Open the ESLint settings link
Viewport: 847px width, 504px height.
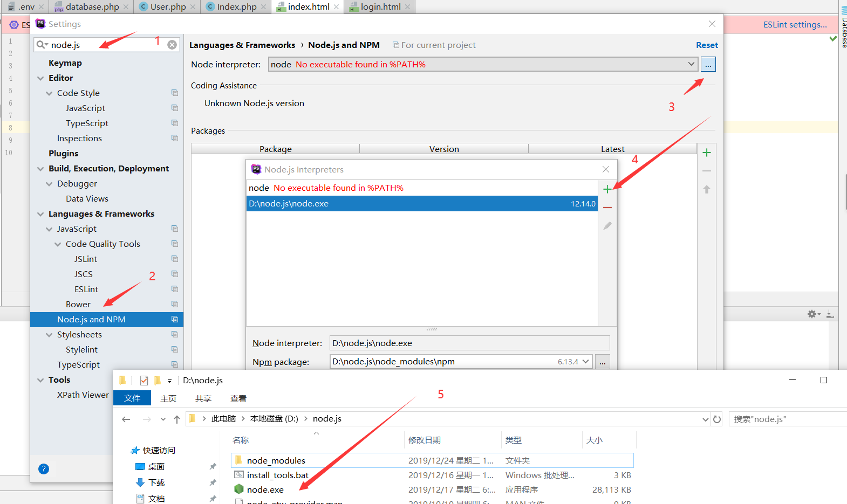[795, 25]
